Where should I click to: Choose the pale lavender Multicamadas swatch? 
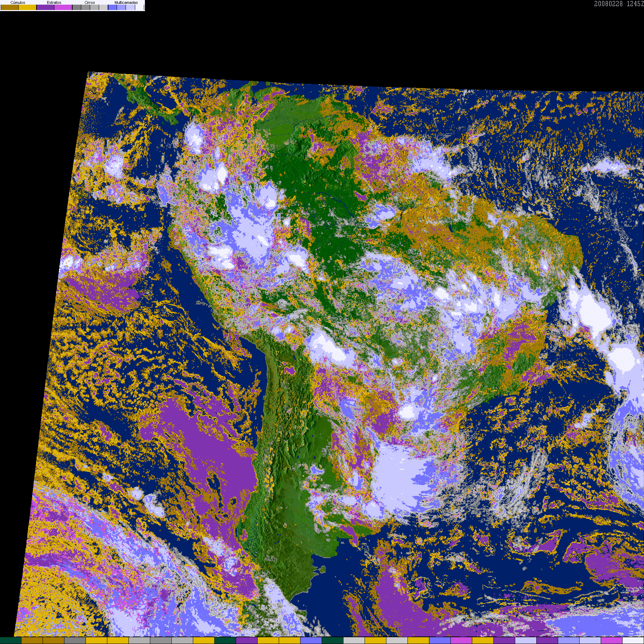(x=130, y=7)
